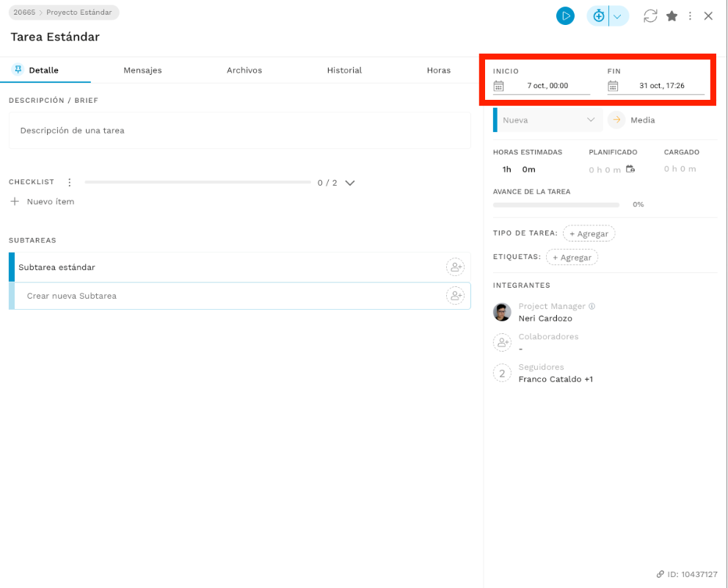Add Etiquetas with Agregar button
The width and height of the screenshot is (728, 588).
[572, 258]
